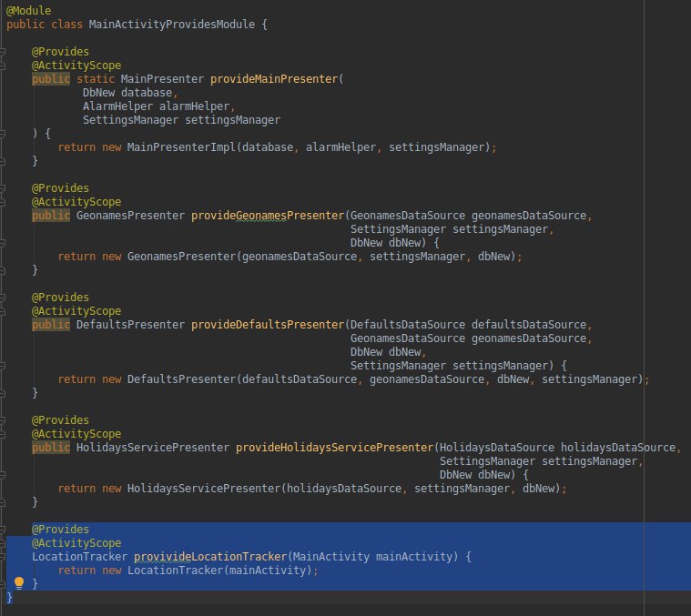Click the @ActivityScope above provideMainPresenter
691x616 pixels.
(x=76, y=66)
